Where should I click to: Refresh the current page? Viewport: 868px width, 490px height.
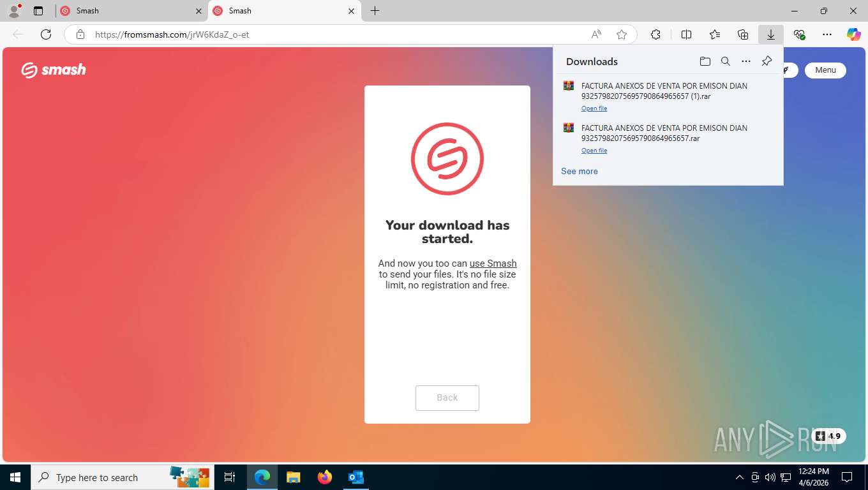coord(46,34)
